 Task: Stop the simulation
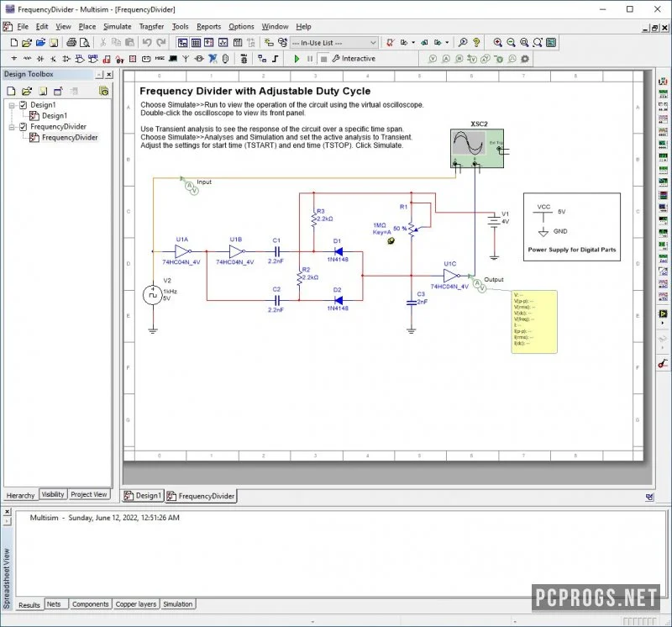(x=323, y=59)
